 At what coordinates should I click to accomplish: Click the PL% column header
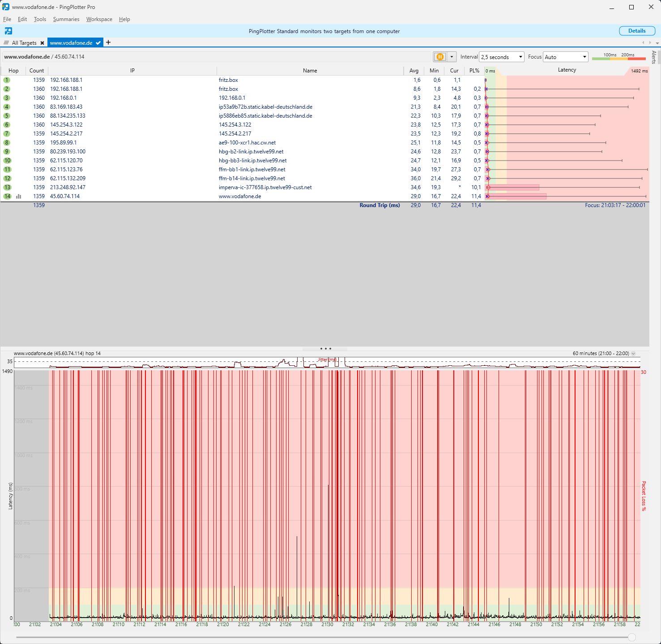click(x=474, y=71)
